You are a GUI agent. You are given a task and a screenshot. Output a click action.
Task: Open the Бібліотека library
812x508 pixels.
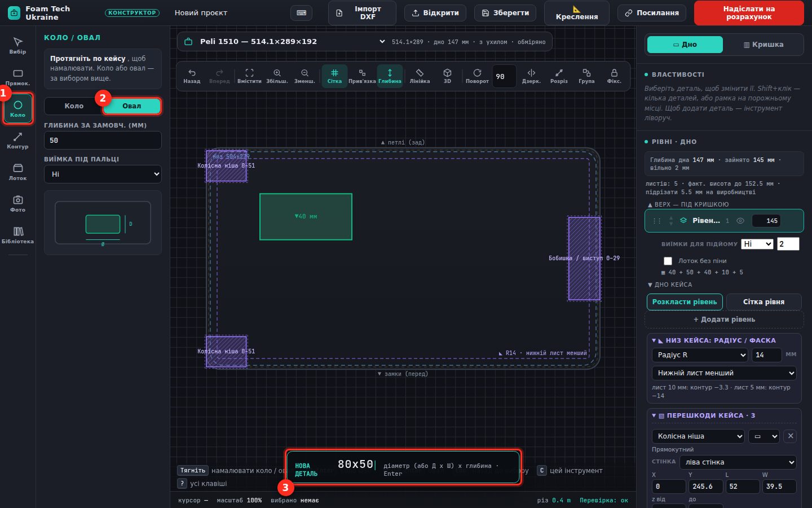click(x=17, y=235)
